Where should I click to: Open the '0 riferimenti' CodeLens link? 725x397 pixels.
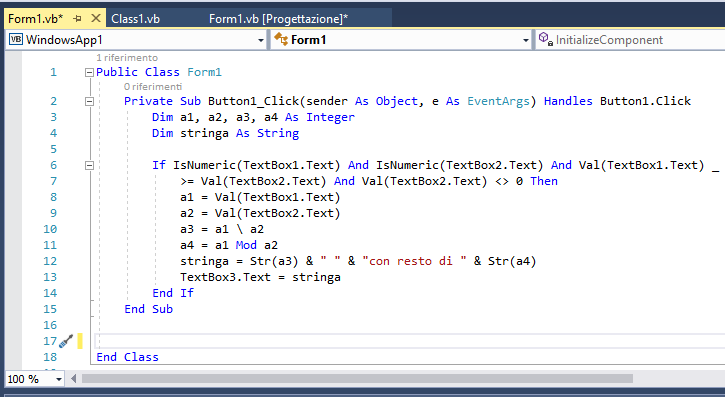153,86
